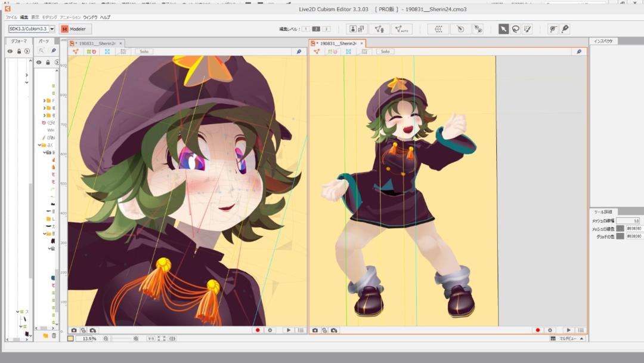Open the ファイル menu
The height and width of the screenshot is (363, 644).
pos(11,17)
